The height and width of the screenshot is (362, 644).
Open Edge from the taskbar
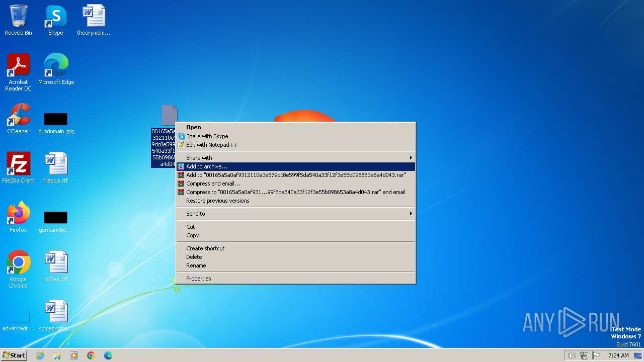[108, 355]
